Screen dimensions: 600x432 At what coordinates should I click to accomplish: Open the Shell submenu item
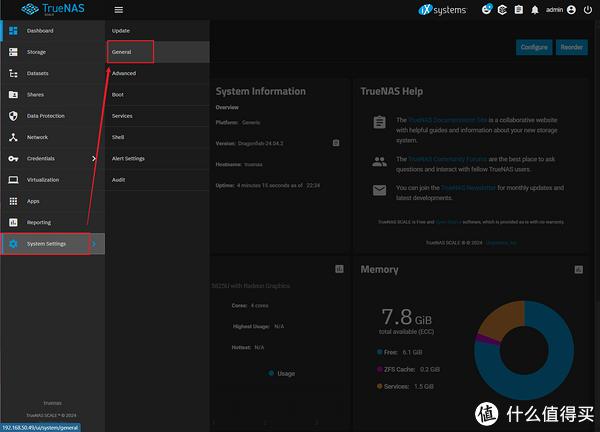point(157,137)
